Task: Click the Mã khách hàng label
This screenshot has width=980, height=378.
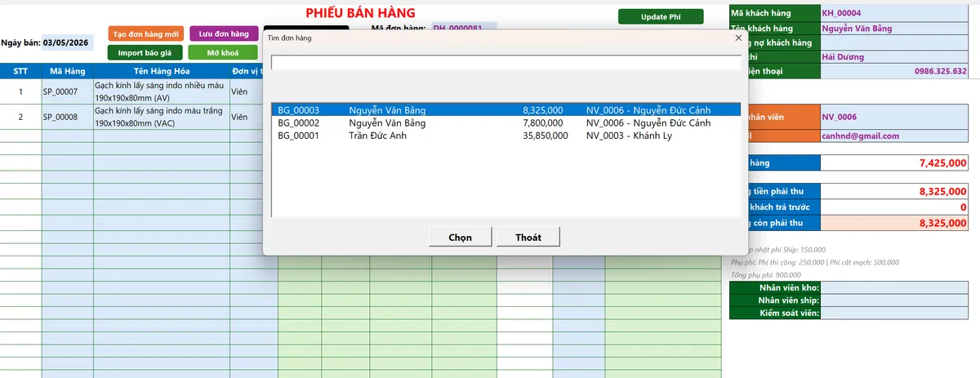Action: pos(773,13)
